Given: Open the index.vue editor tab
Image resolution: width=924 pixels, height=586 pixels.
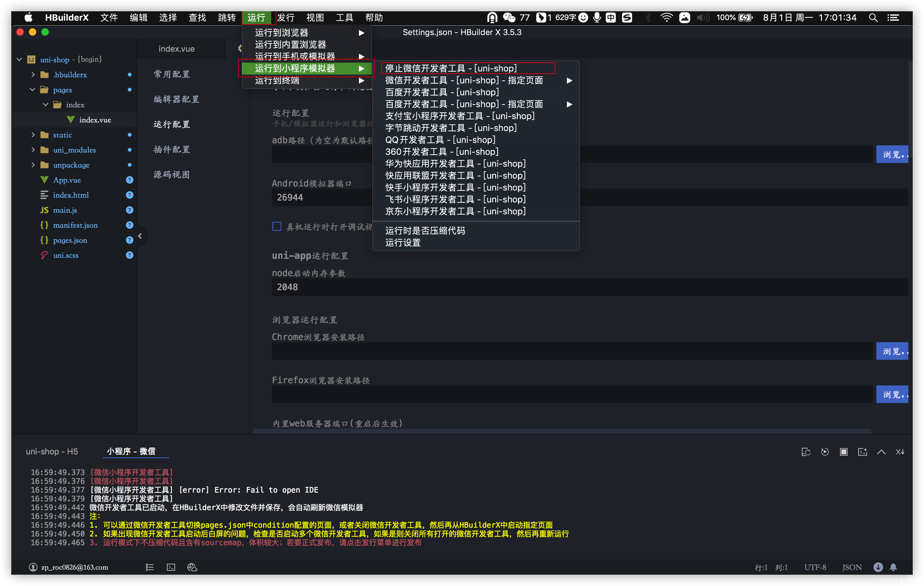Looking at the screenshot, I should click(x=177, y=49).
